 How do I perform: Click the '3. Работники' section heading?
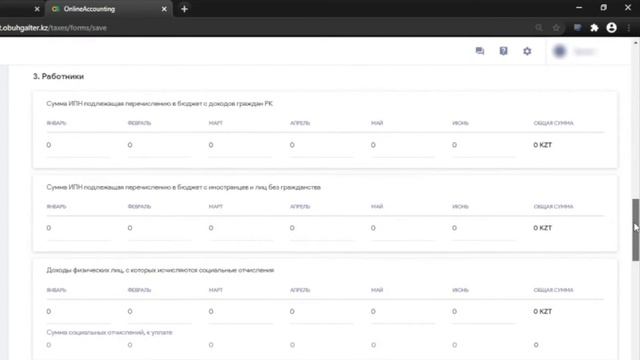click(x=58, y=76)
